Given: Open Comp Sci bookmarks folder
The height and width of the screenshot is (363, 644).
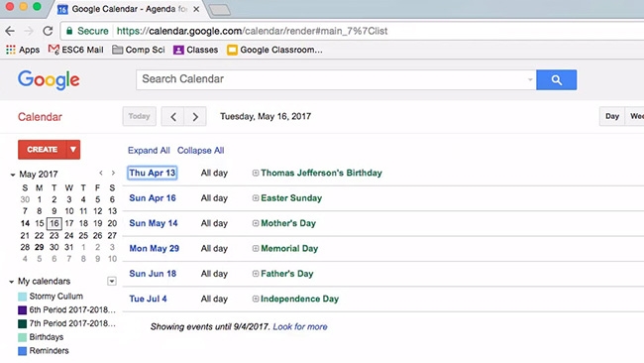Looking at the screenshot, I should (x=139, y=50).
